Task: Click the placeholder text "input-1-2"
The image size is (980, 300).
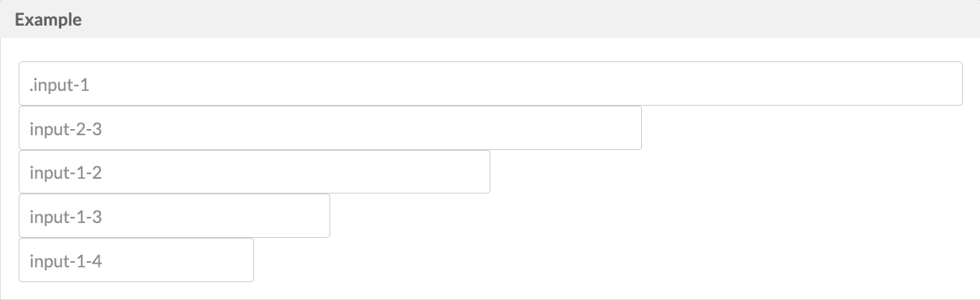Action: [66, 173]
